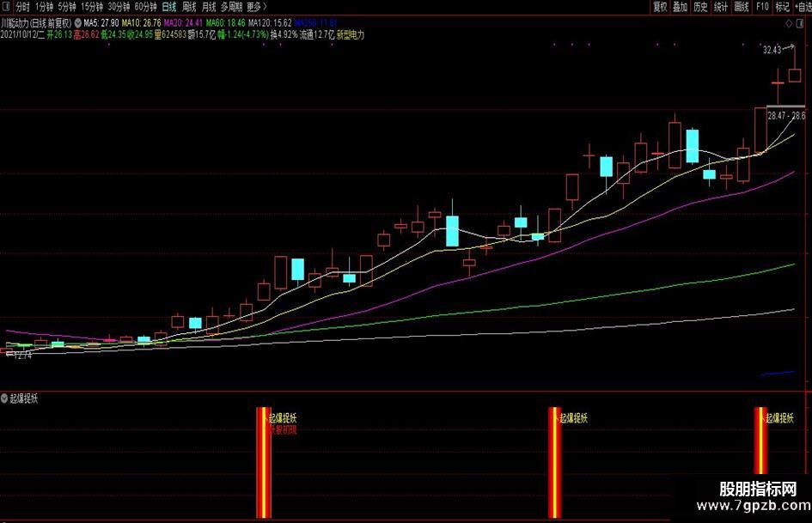This screenshot has height=523, width=812.
Task: Select the 1分钟 period tab
Action: coord(45,7)
